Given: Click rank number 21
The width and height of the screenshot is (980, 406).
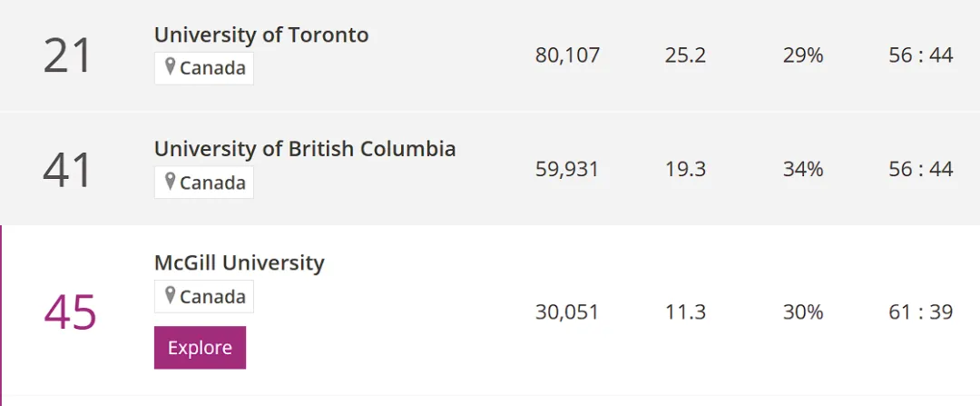Looking at the screenshot, I should click(x=68, y=56).
